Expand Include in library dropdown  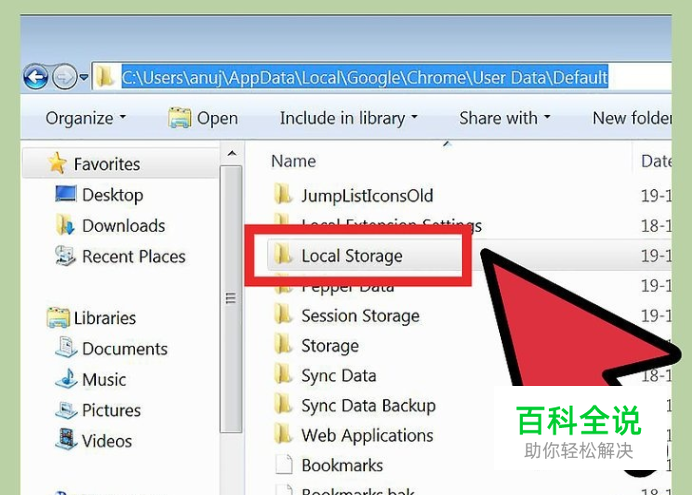(349, 118)
